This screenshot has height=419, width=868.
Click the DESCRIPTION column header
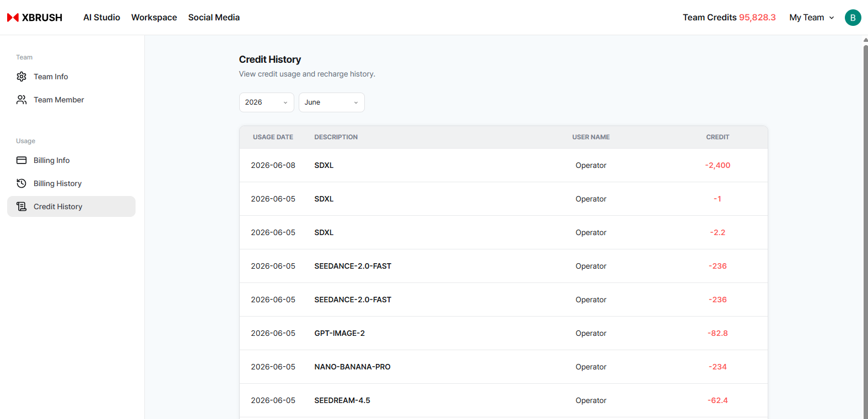coord(336,137)
